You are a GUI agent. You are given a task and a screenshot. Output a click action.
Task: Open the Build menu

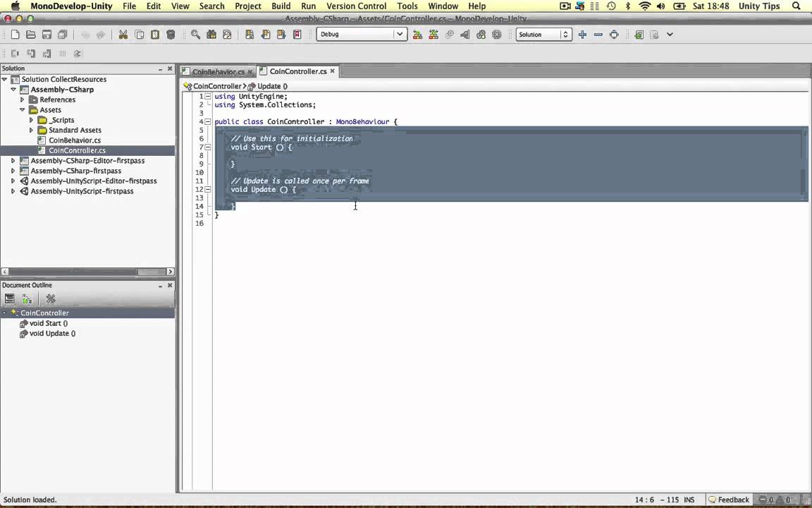point(281,6)
